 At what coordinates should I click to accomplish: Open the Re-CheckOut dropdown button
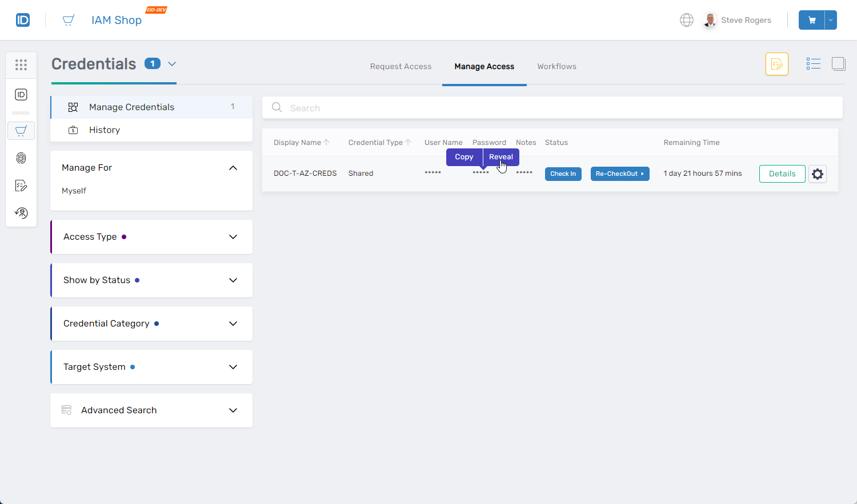[x=619, y=174]
